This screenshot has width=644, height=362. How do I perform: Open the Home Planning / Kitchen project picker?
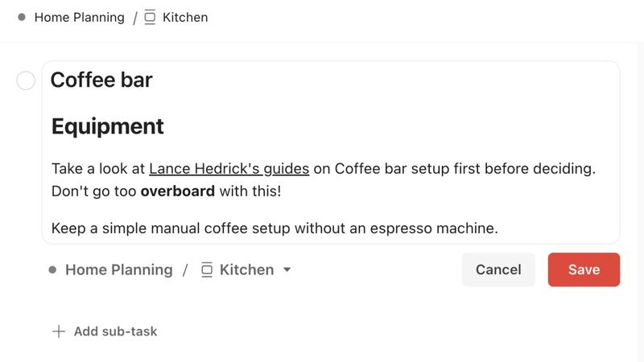[x=170, y=269]
